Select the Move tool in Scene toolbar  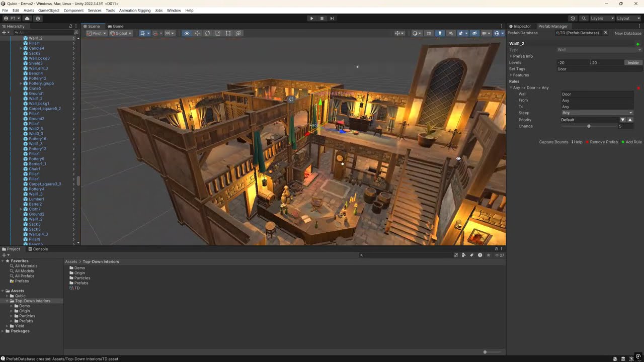pos(197,33)
